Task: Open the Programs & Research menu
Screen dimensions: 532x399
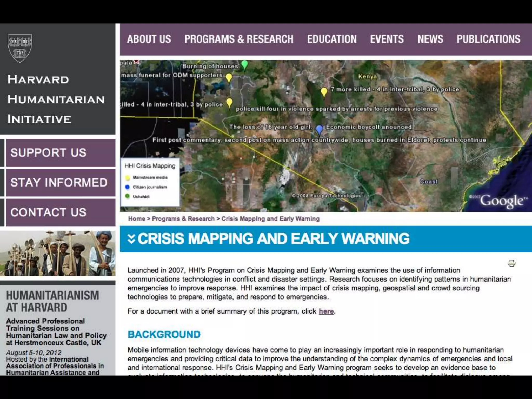Action: [239, 39]
